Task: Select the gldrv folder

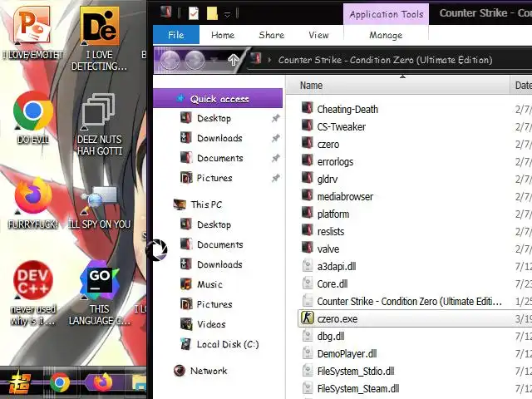Action: [328, 180]
